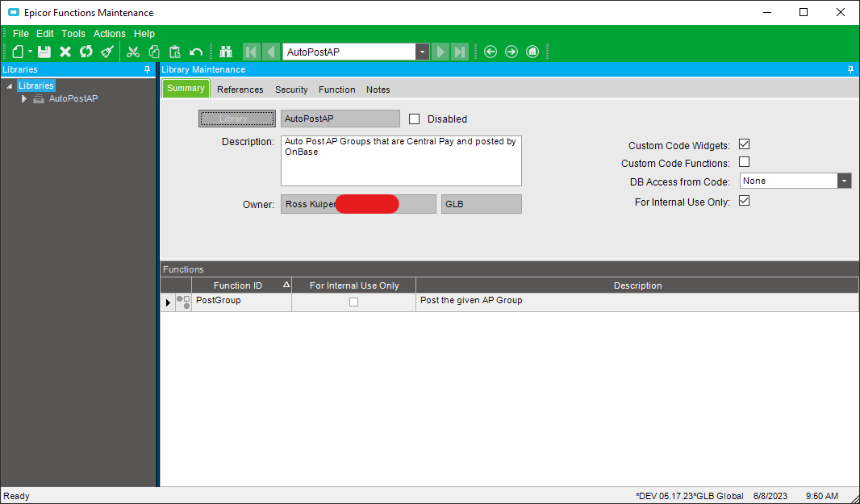Screen dimensions: 860x504
Task: Switch to the Function tab
Action: [x=336, y=90]
